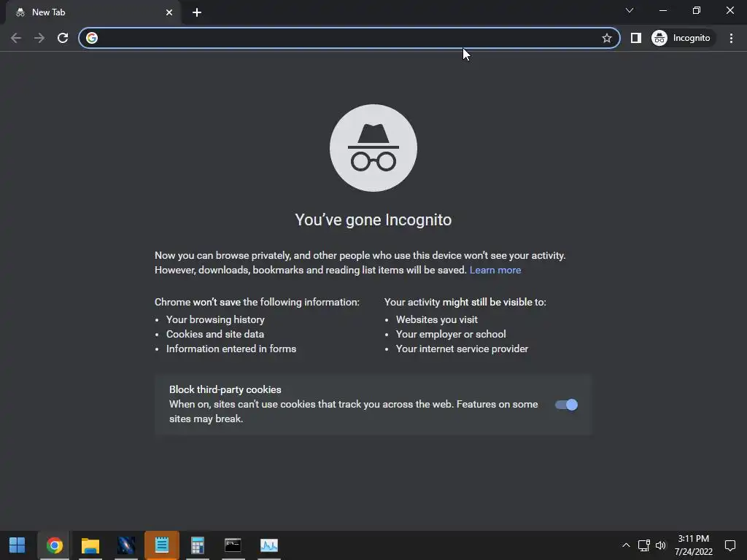Open the side panel icon

pos(636,38)
